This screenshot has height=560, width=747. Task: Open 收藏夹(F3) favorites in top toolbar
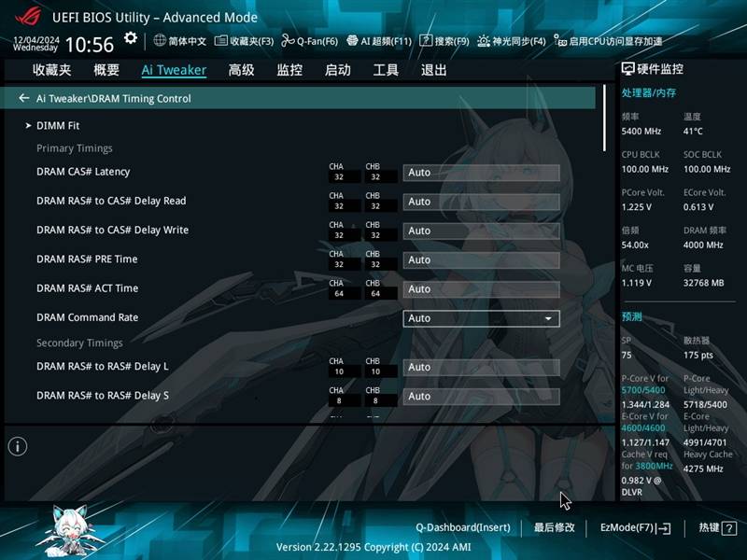[244, 41]
